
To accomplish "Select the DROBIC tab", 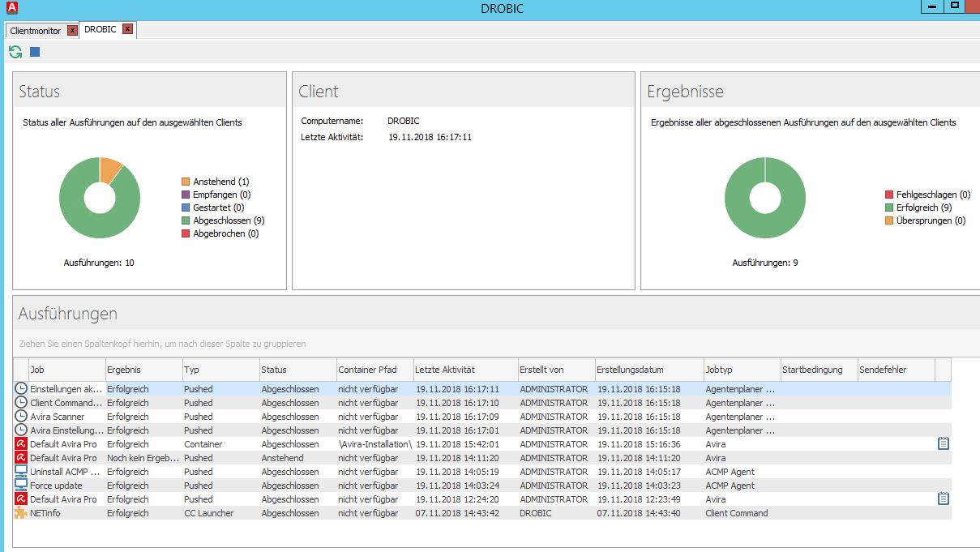I will (x=101, y=30).
